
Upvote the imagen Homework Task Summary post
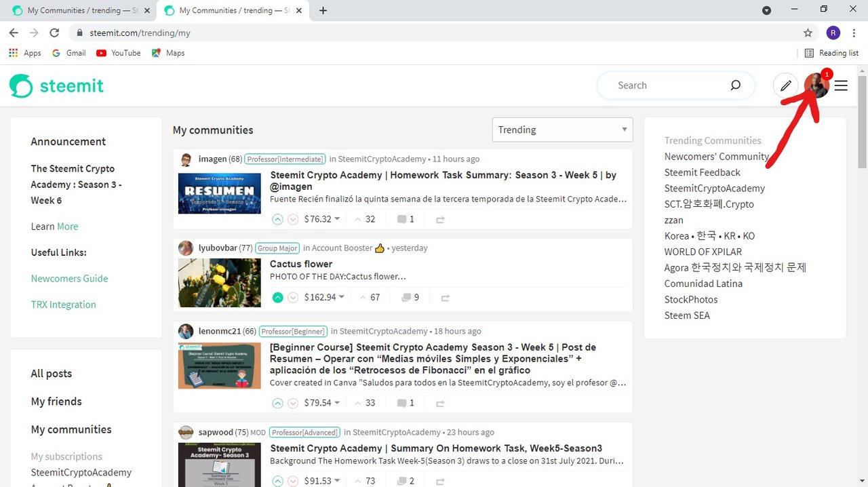(x=277, y=219)
